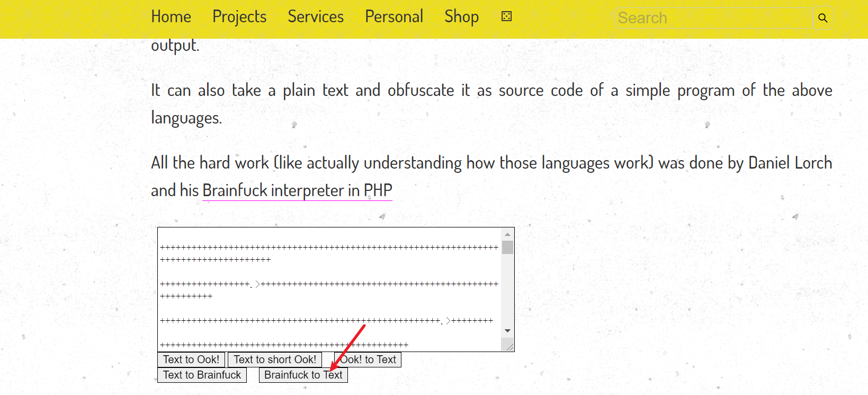Go to the Services page
Image resolution: width=868 pixels, height=395 pixels.
316,17
